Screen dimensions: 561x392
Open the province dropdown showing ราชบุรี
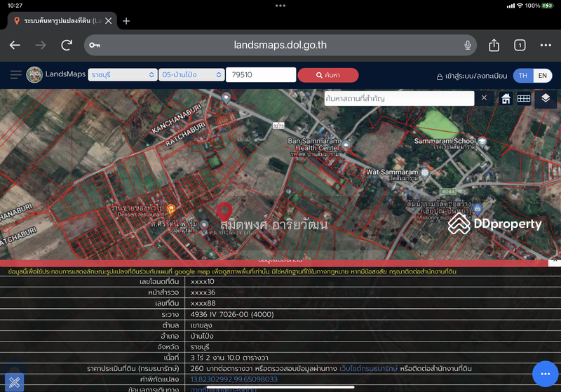tap(122, 75)
